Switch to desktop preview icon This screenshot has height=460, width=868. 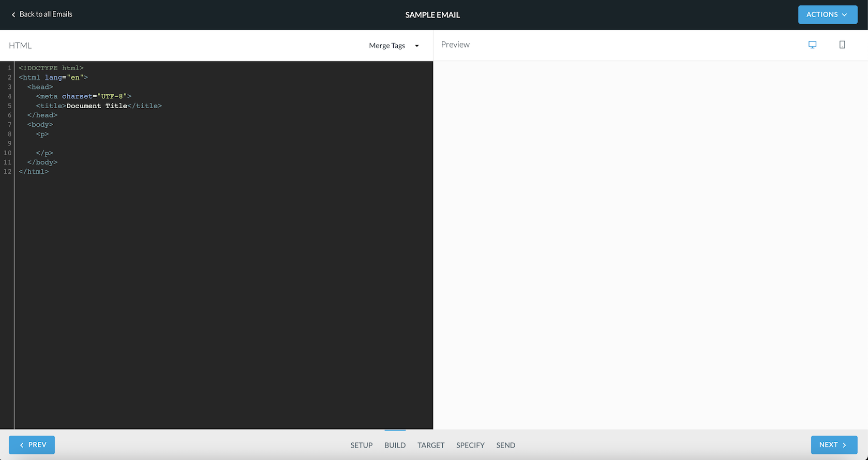(x=812, y=45)
